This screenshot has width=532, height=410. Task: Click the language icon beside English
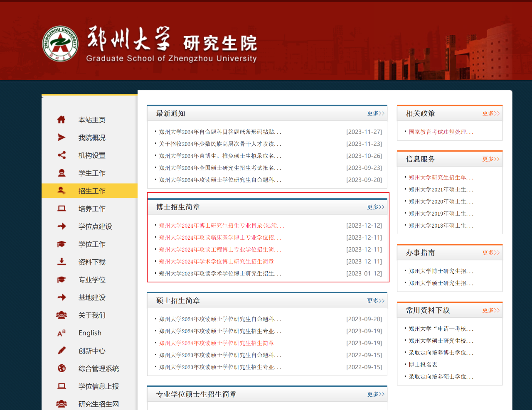click(x=62, y=333)
